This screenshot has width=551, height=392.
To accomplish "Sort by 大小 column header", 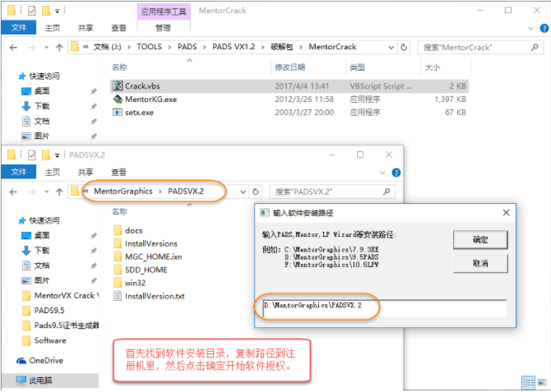I will click(x=433, y=67).
